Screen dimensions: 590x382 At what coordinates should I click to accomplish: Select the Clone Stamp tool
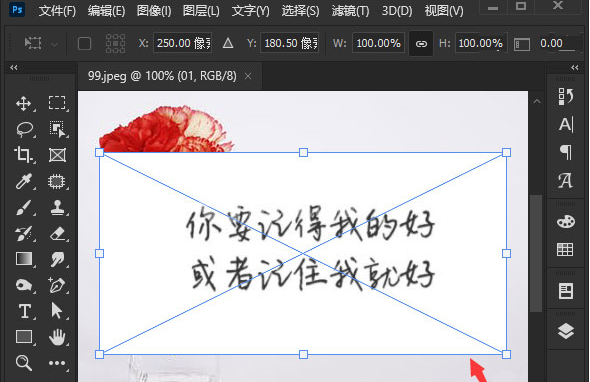coord(57,207)
